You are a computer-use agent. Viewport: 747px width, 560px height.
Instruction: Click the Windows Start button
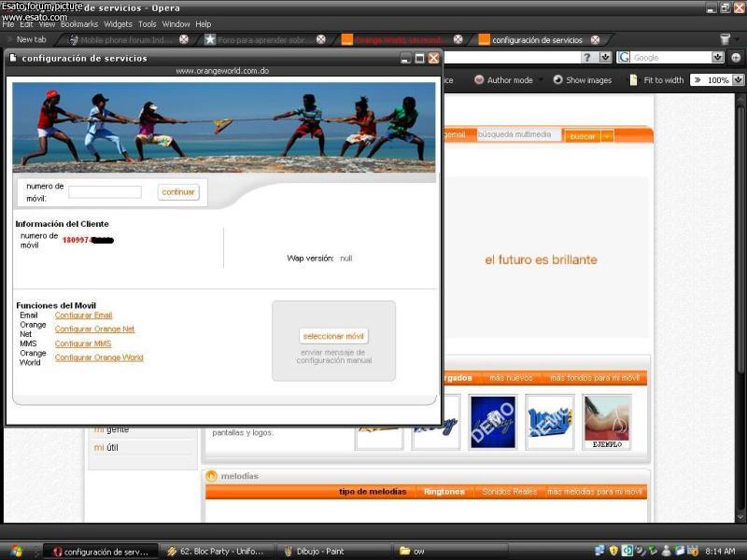(x=16, y=552)
